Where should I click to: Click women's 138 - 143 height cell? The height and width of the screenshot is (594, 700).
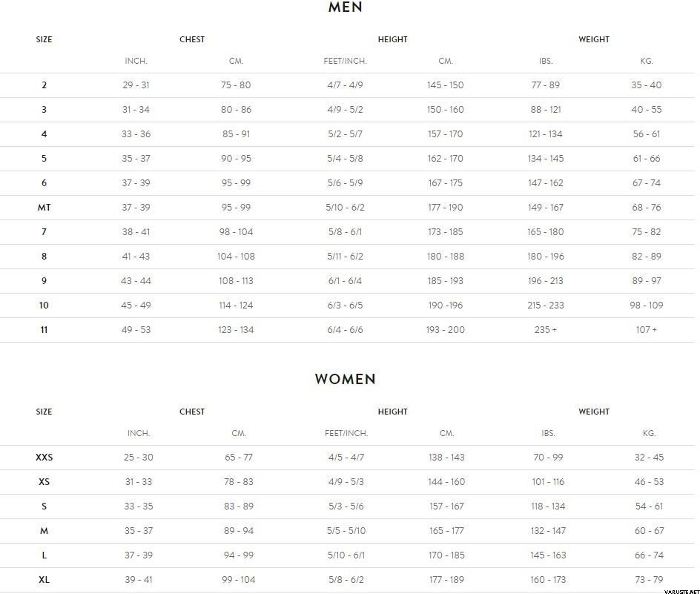point(446,458)
